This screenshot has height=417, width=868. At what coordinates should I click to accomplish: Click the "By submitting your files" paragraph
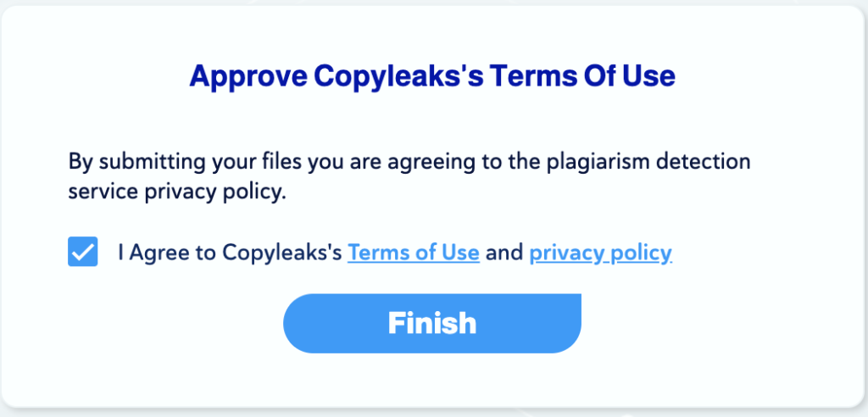(409, 161)
